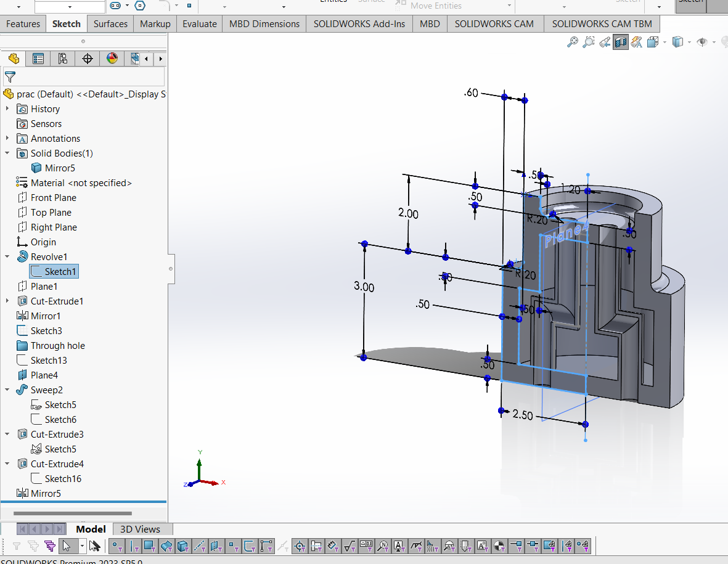Select the Mirror5 feature at tree bottom

coord(39,494)
